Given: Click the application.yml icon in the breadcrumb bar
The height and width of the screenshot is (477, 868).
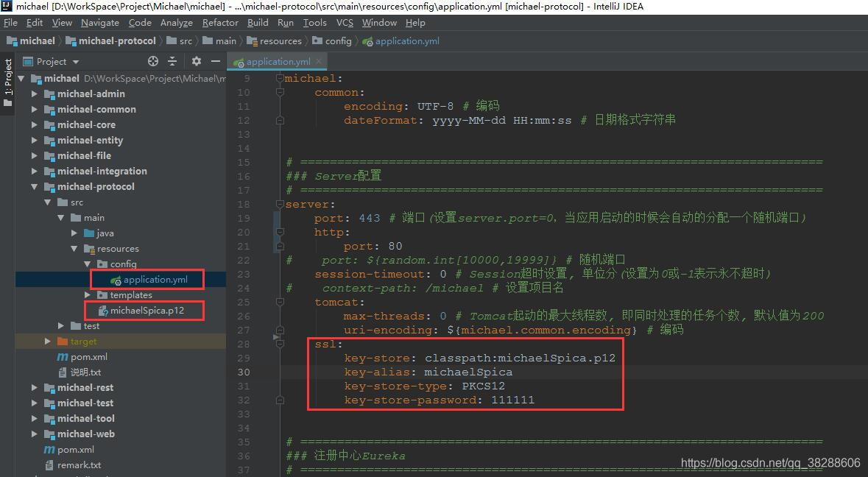Looking at the screenshot, I should tap(367, 41).
